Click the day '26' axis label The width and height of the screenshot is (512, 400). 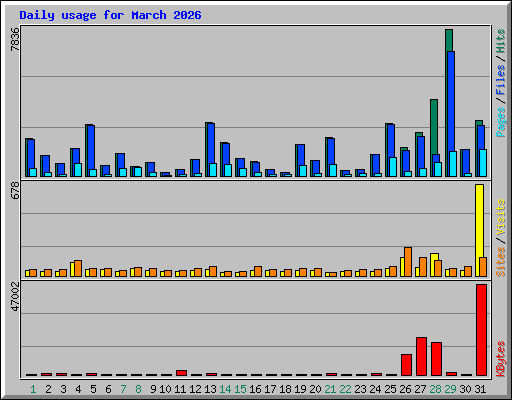pyautogui.click(x=405, y=389)
